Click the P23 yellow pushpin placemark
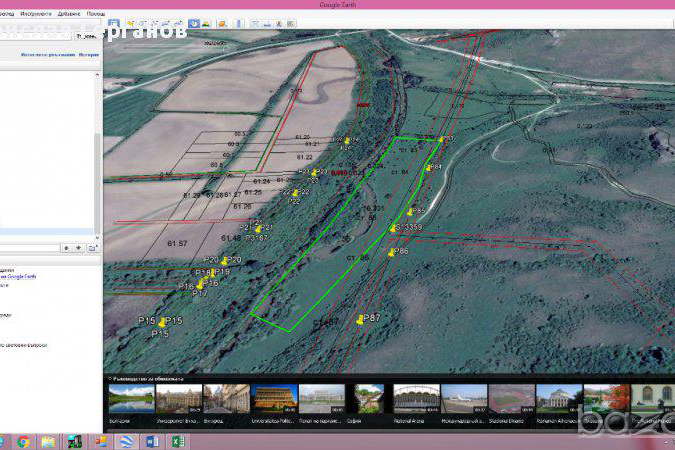 [x=314, y=173]
